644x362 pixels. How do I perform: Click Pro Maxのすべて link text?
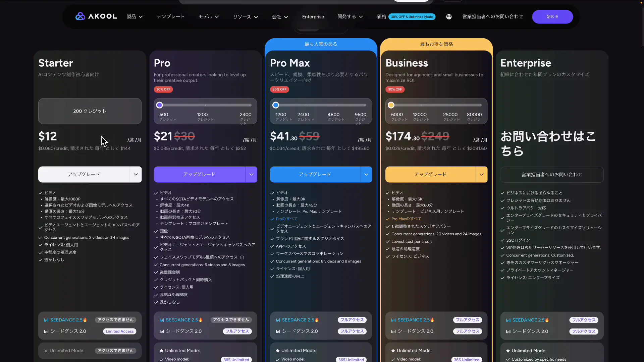(x=407, y=219)
